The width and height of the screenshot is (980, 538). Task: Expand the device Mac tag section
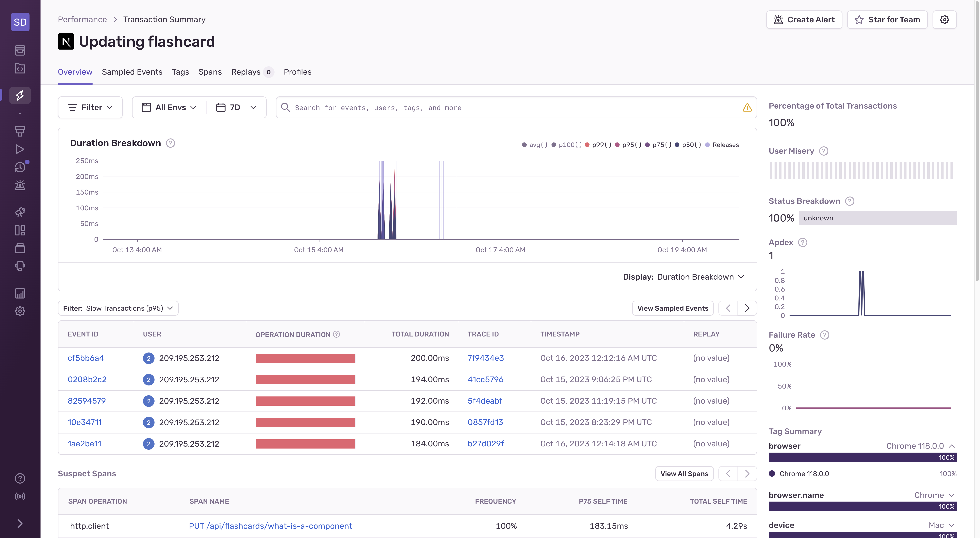click(x=951, y=525)
